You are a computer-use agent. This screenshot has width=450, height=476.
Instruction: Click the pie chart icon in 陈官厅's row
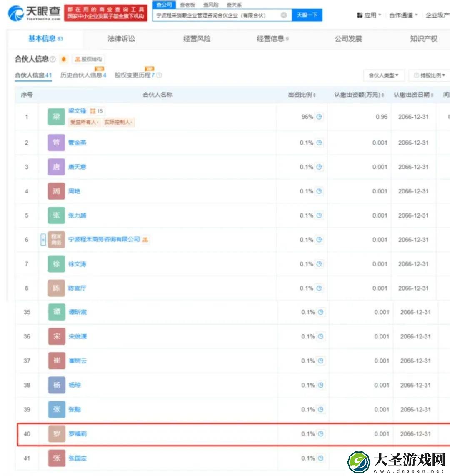(319, 288)
